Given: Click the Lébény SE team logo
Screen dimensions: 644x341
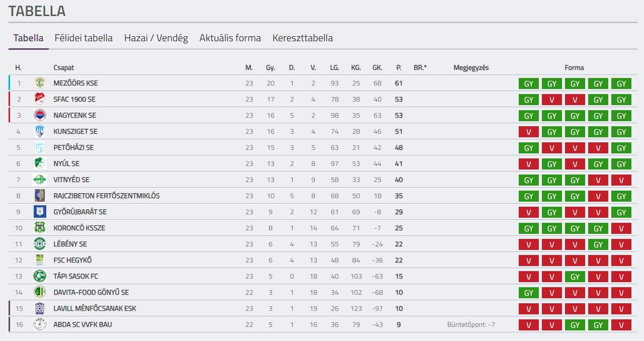Looking at the screenshot, I should [39, 244].
